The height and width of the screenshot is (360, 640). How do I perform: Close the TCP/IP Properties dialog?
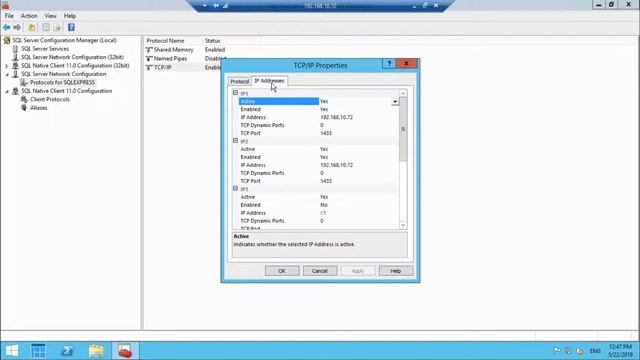point(406,64)
